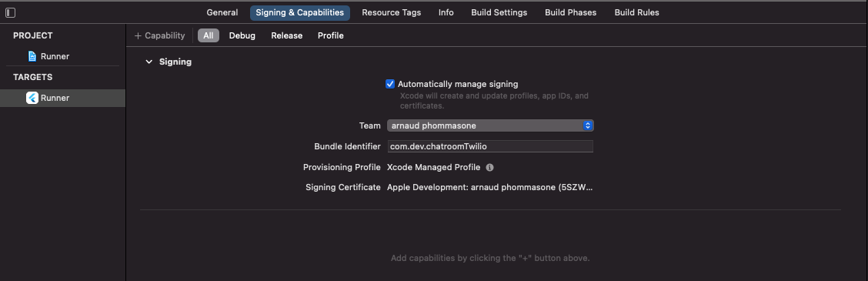
Task: Open the Info tab
Action: coord(446,12)
